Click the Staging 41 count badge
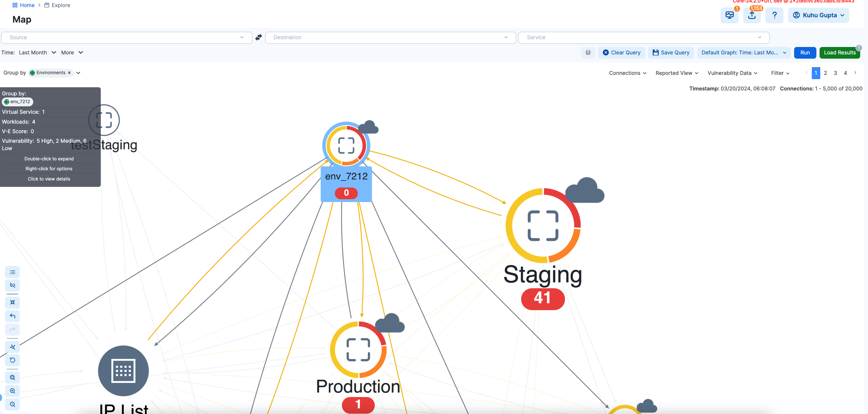 coord(543,299)
